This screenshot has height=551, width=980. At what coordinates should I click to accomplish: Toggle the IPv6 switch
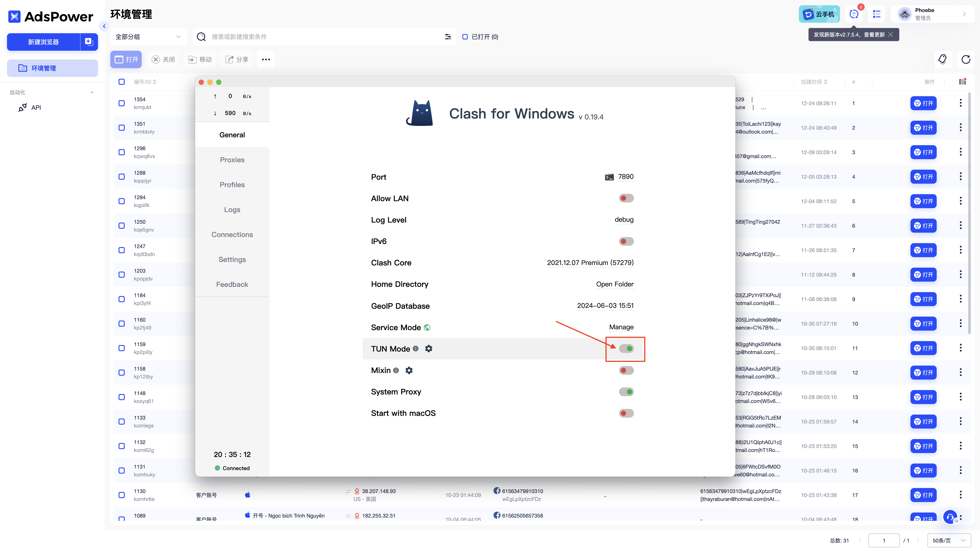(626, 241)
